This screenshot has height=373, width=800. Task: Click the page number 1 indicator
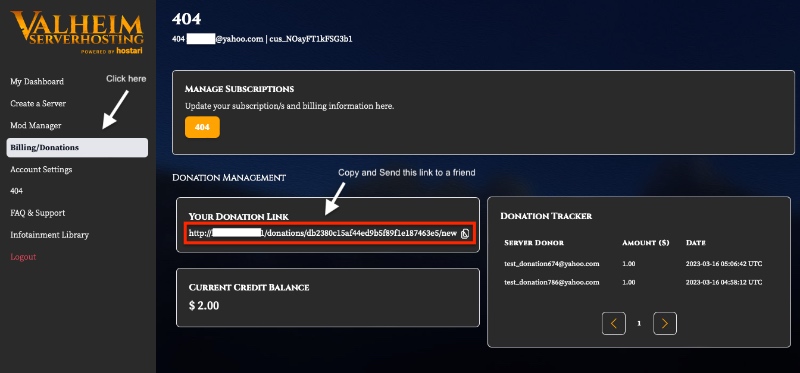639,324
